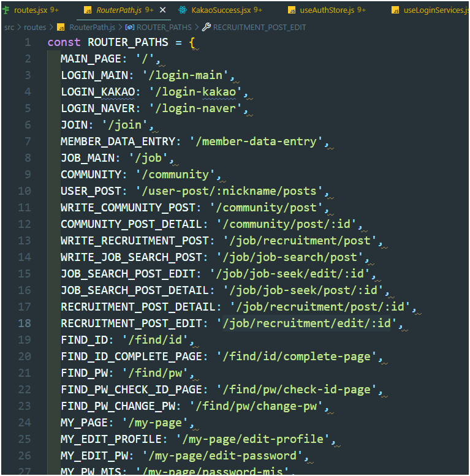Click WRITE_RECRUITMENT_POST key
This screenshot has width=470, height=476.
[134, 240]
